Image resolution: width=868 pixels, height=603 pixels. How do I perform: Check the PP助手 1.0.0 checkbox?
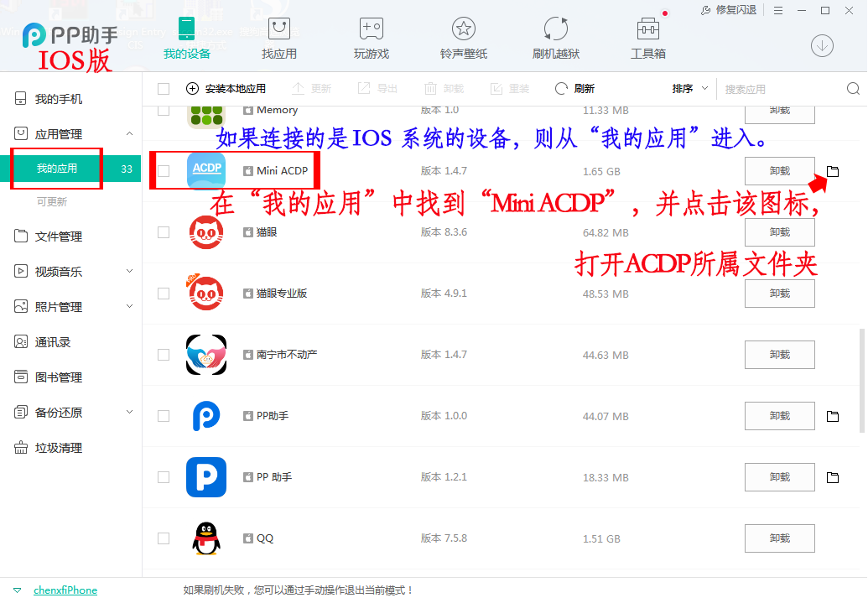tap(164, 416)
